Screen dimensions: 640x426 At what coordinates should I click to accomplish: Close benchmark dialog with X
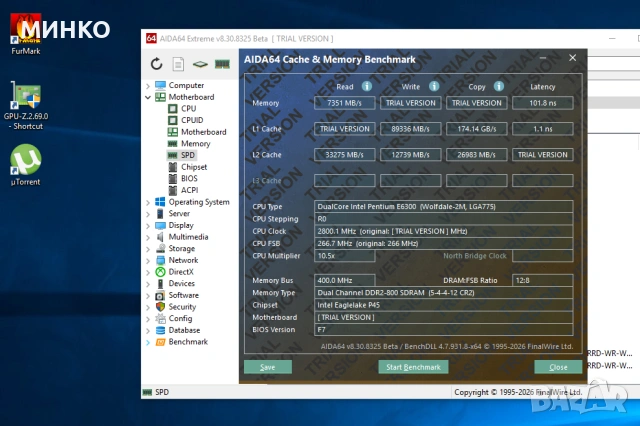(573, 58)
